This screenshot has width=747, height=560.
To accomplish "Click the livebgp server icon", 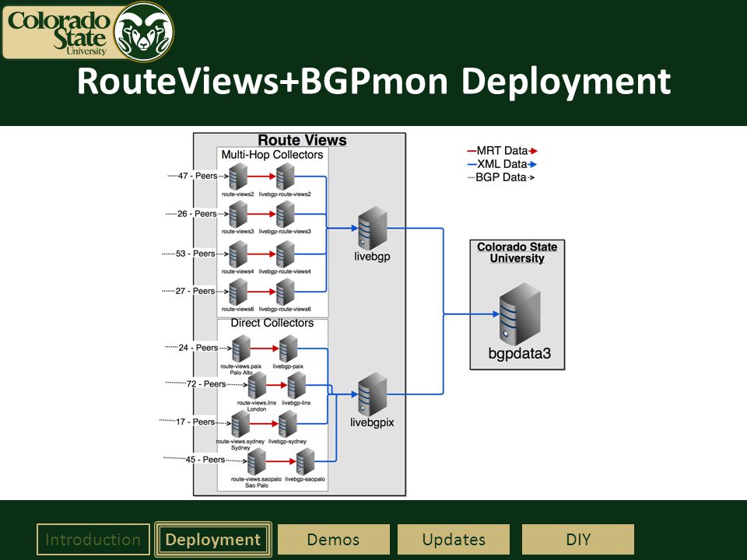I will [373, 228].
